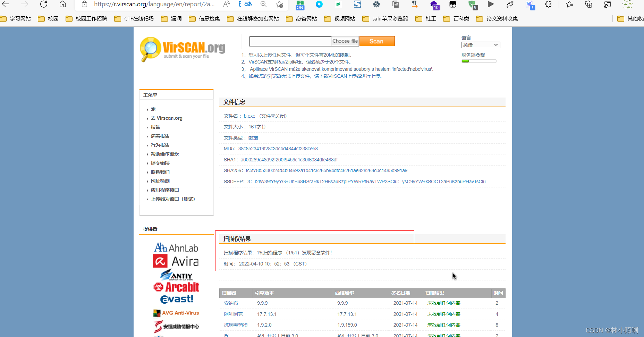Image resolution: width=644 pixels, height=337 pixels.
Task: Open the 漏洞 bookmarks folder
Action: coord(171,19)
